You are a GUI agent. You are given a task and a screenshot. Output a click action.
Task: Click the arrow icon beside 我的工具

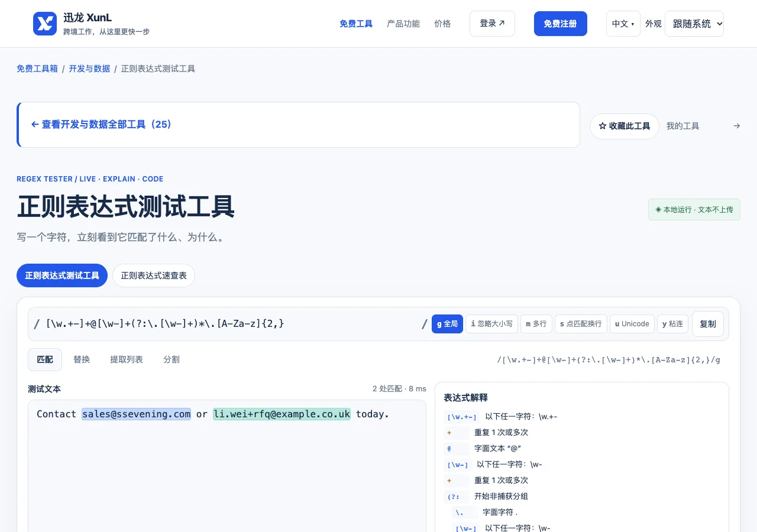click(x=736, y=126)
